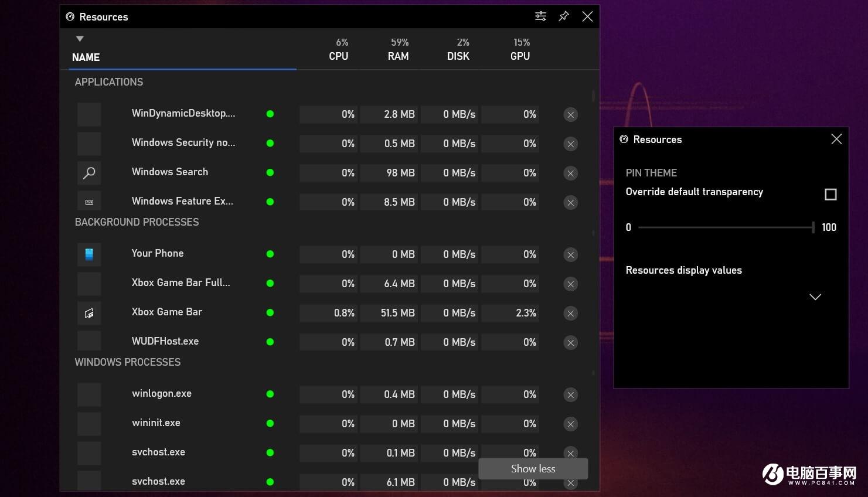Select the Windows Security no... row name
Image resolution: width=868 pixels, height=497 pixels.
coord(183,142)
